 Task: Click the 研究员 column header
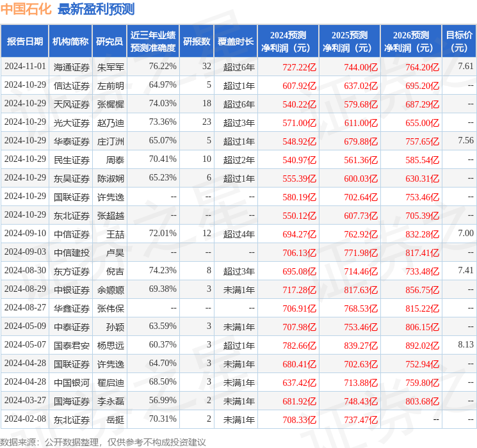point(109,42)
